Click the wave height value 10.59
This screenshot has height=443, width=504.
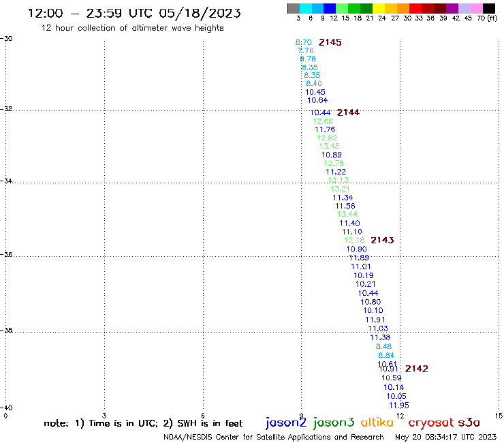click(392, 378)
